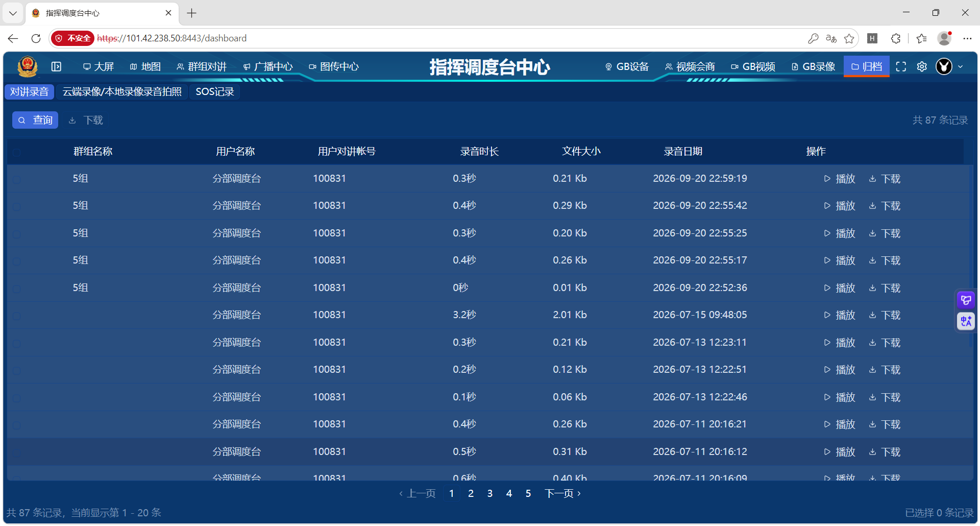This screenshot has width=980, height=526.
Task: Check the row dated 12:22:46
Action: (16, 398)
